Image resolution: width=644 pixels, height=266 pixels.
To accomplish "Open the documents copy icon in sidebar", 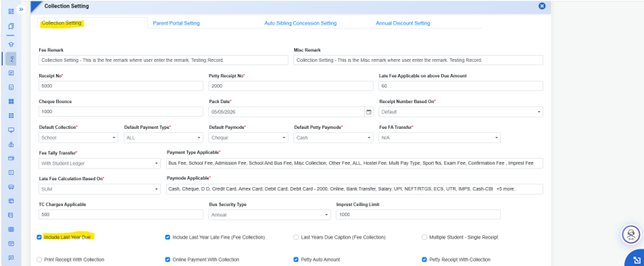I will (11, 26).
